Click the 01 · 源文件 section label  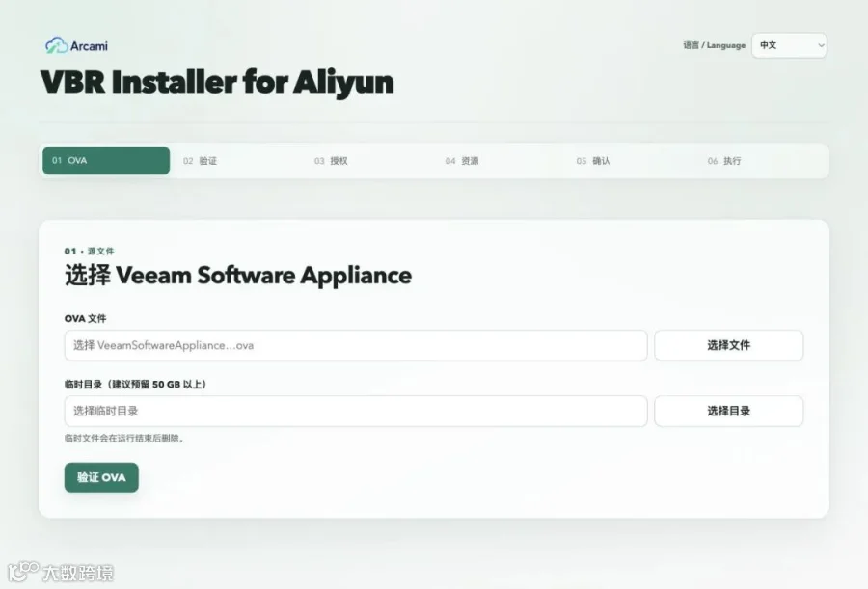point(89,251)
